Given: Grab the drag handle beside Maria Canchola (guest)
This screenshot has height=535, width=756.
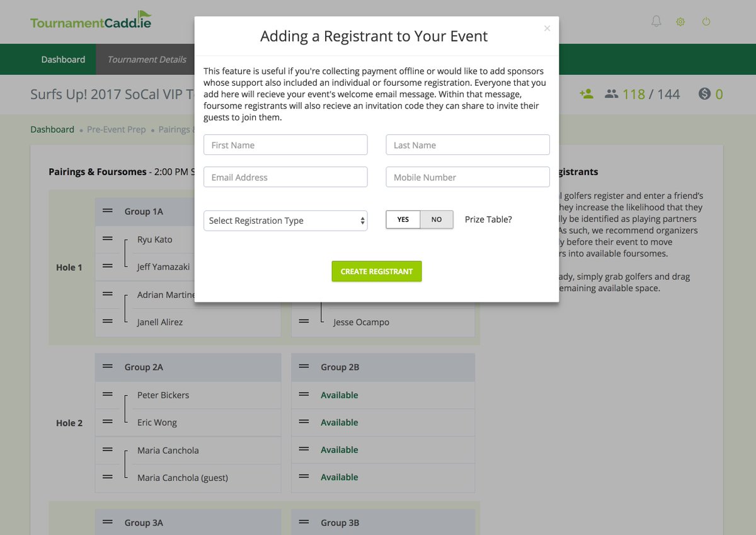Looking at the screenshot, I should point(108,477).
